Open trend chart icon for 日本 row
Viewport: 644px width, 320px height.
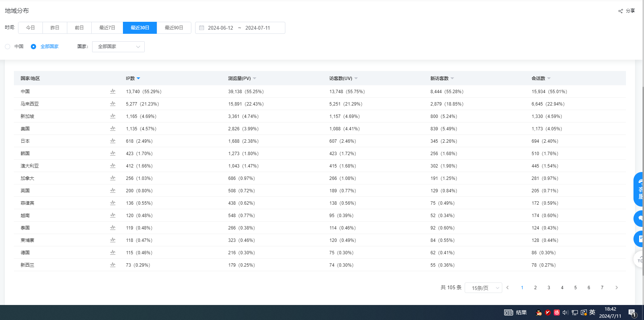pyautogui.click(x=113, y=141)
